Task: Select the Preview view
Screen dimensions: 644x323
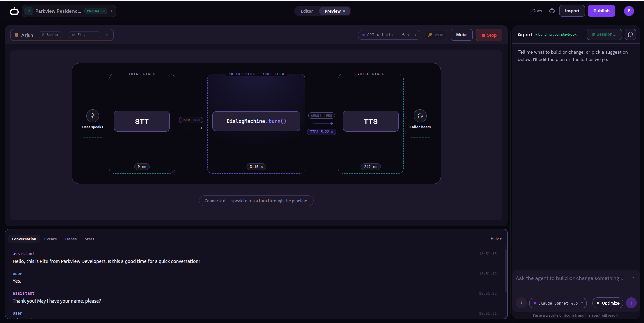Action: (x=335, y=11)
